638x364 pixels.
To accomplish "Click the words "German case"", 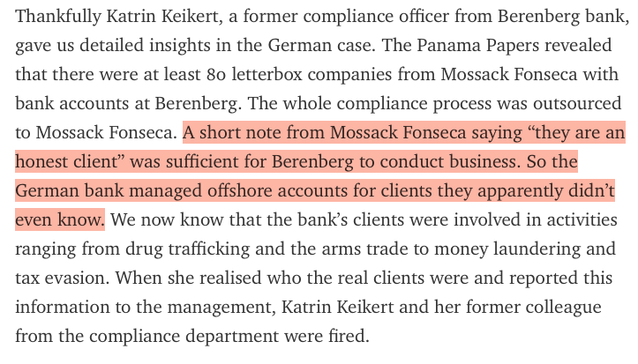I will tap(321, 46).
